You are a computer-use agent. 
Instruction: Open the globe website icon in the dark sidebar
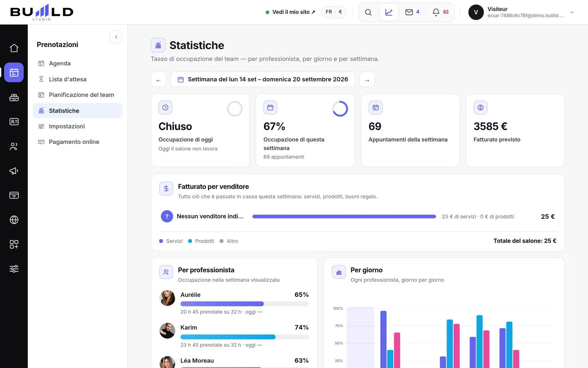[x=14, y=220]
